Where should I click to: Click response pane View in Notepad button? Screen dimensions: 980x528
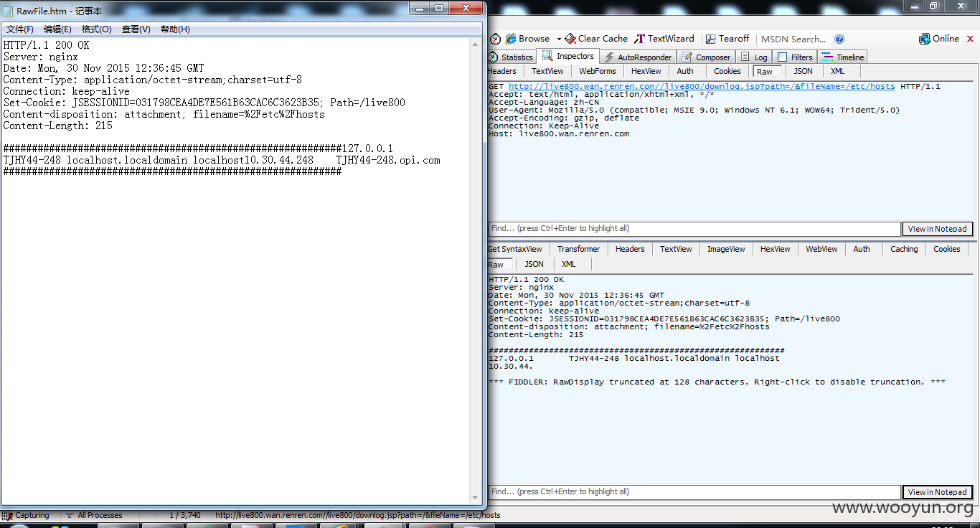(937, 492)
